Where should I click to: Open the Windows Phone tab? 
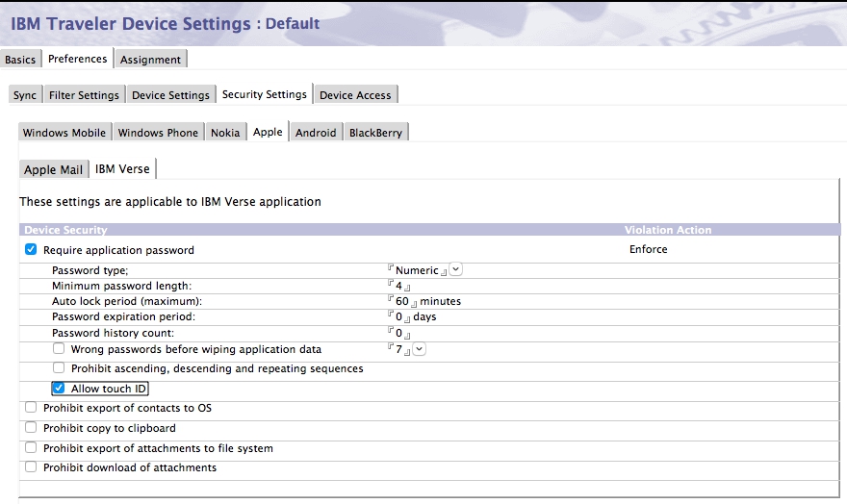click(158, 132)
